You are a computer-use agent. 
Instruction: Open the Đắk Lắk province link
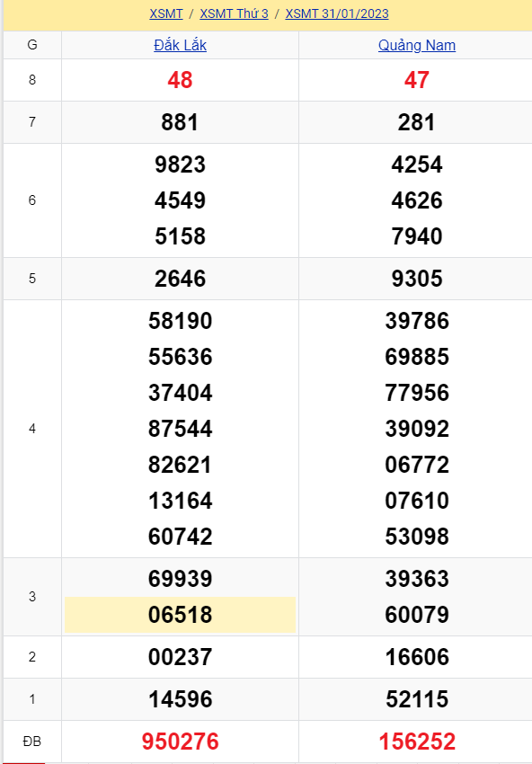(181, 45)
